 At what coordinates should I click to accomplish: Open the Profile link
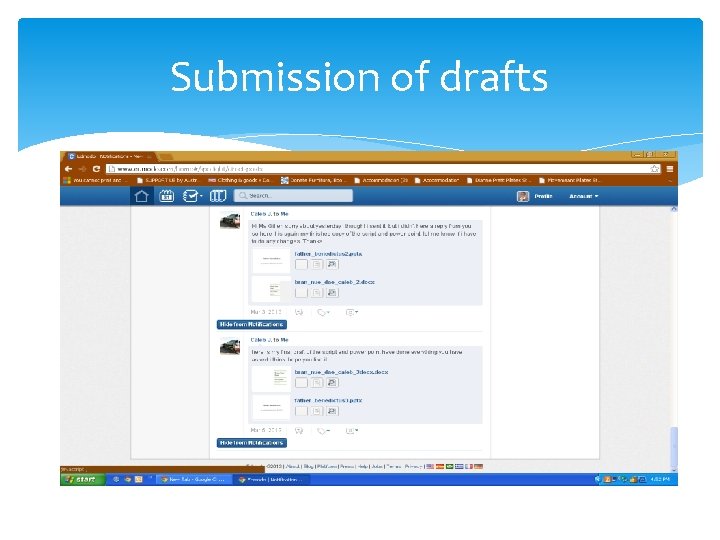point(543,196)
